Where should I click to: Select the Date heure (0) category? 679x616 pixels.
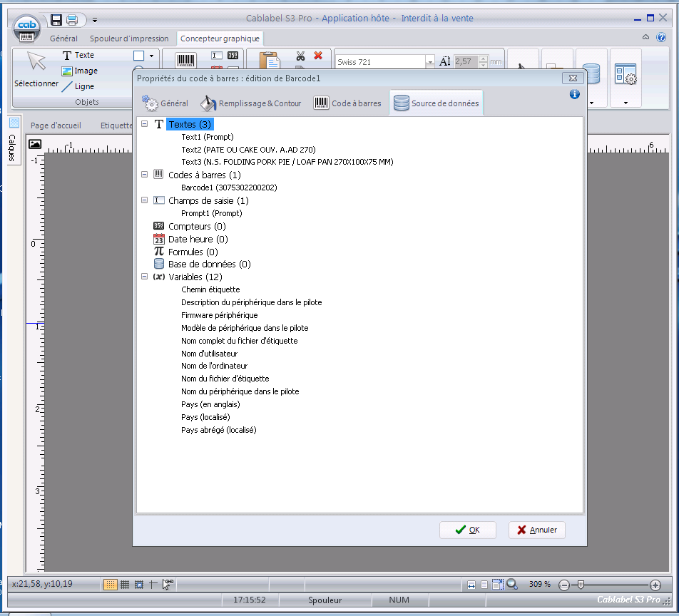[x=198, y=240]
